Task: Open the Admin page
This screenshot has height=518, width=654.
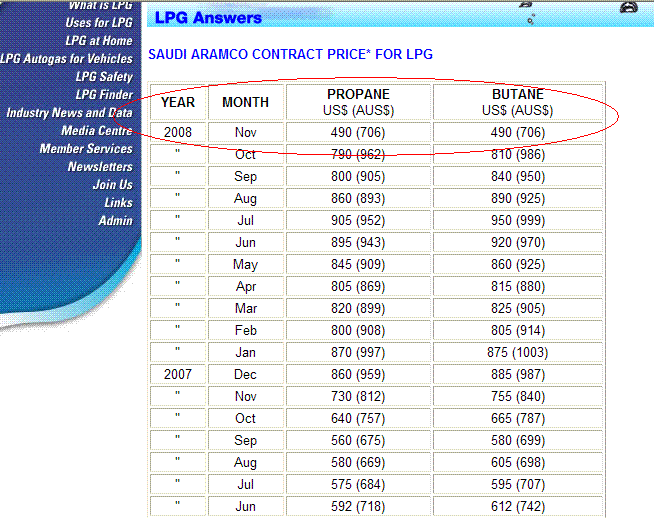Action: tap(115, 221)
